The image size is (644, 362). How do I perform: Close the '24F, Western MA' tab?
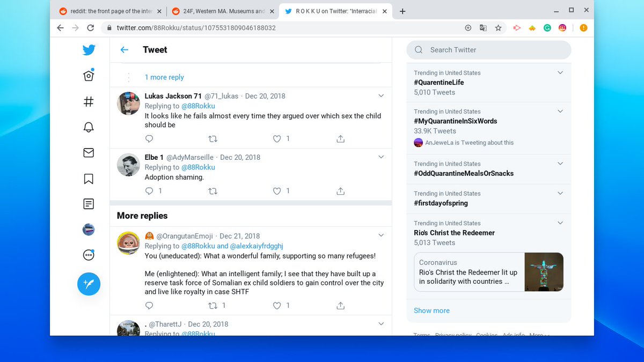tap(272, 11)
